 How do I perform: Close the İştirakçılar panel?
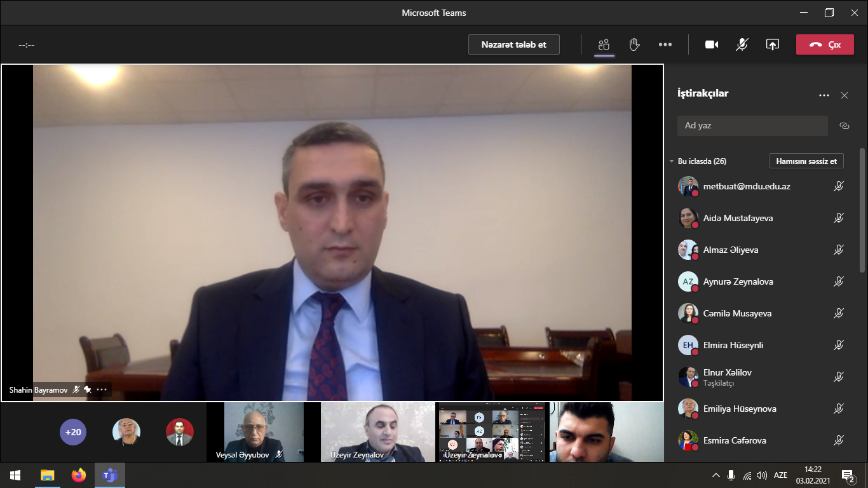coord(844,95)
